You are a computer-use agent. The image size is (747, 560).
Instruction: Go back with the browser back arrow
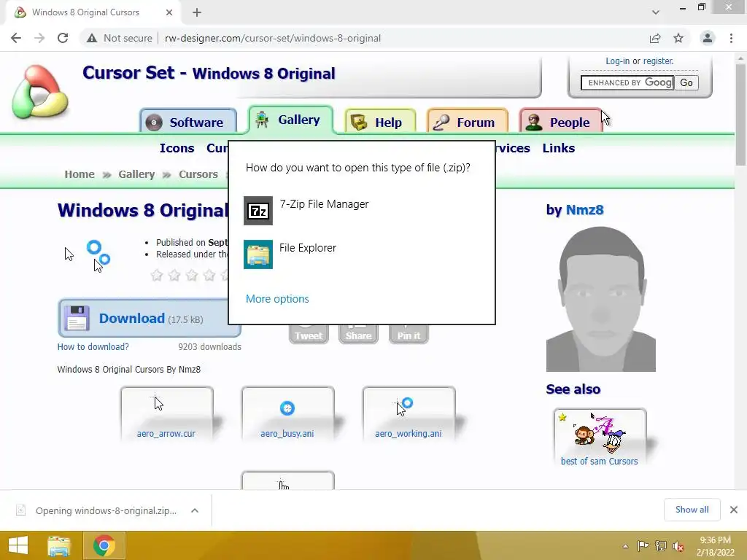[16, 38]
